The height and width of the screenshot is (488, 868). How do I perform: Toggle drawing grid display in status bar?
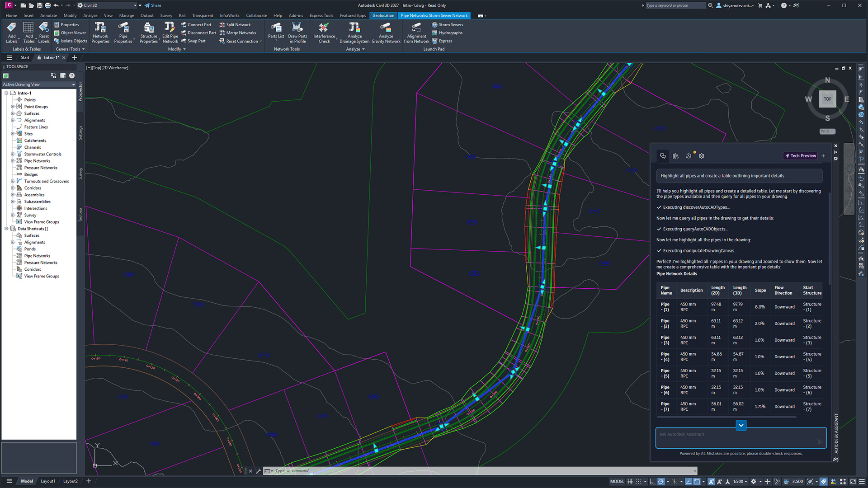coord(630,481)
